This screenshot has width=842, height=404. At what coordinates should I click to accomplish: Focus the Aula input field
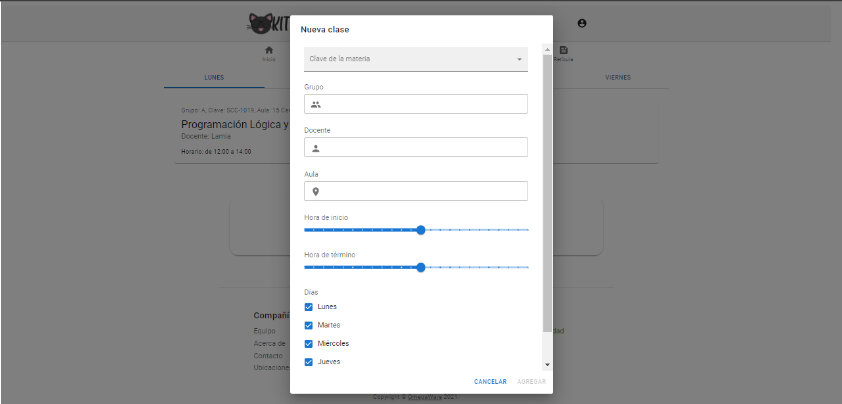click(416, 191)
